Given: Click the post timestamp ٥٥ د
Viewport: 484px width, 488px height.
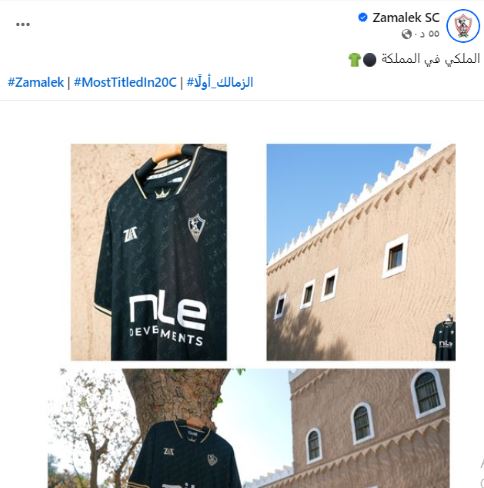Looking at the screenshot, I should click(x=429, y=34).
